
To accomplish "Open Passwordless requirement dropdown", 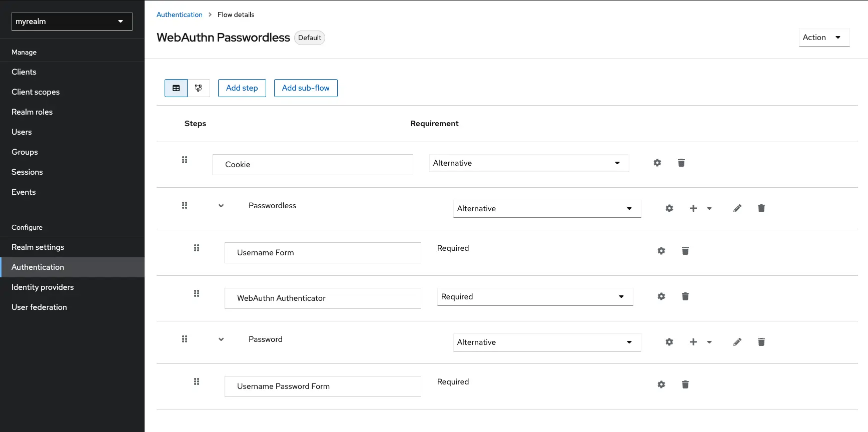I will [547, 209].
